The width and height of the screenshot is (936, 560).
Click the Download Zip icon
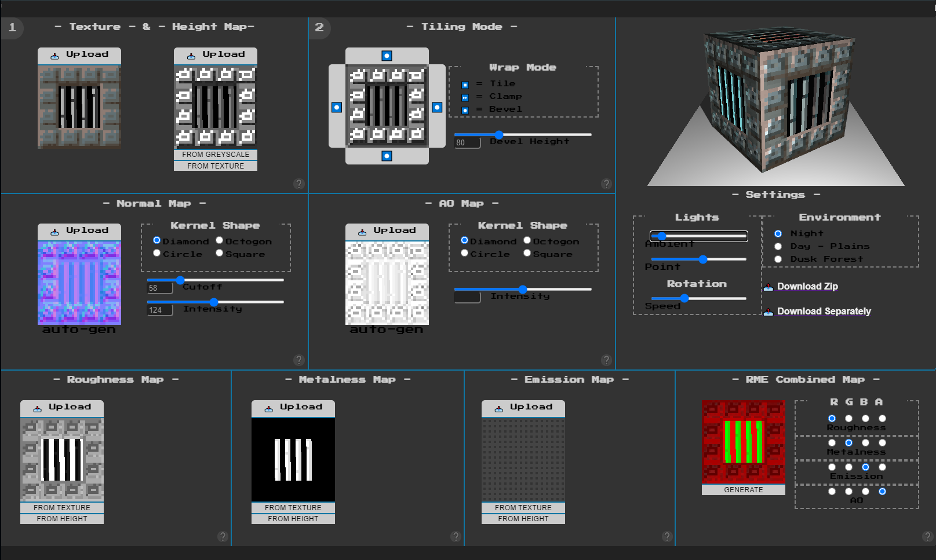pyautogui.click(x=769, y=287)
